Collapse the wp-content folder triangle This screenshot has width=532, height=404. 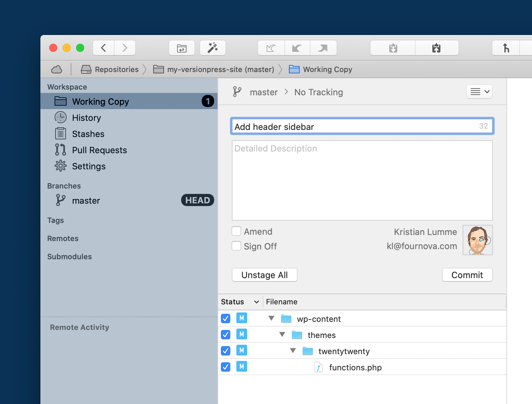click(x=271, y=318)
